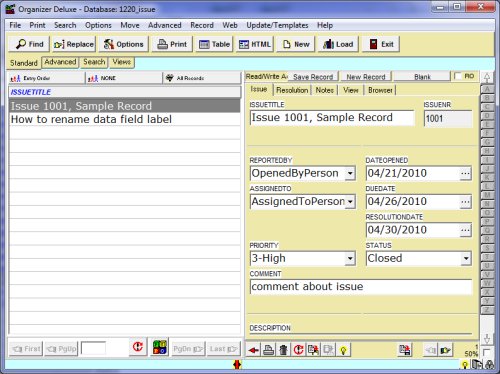This screenshot has height=374, width=500.
Task: Select 'How to rename data field label' row
Action: point(124,119)
